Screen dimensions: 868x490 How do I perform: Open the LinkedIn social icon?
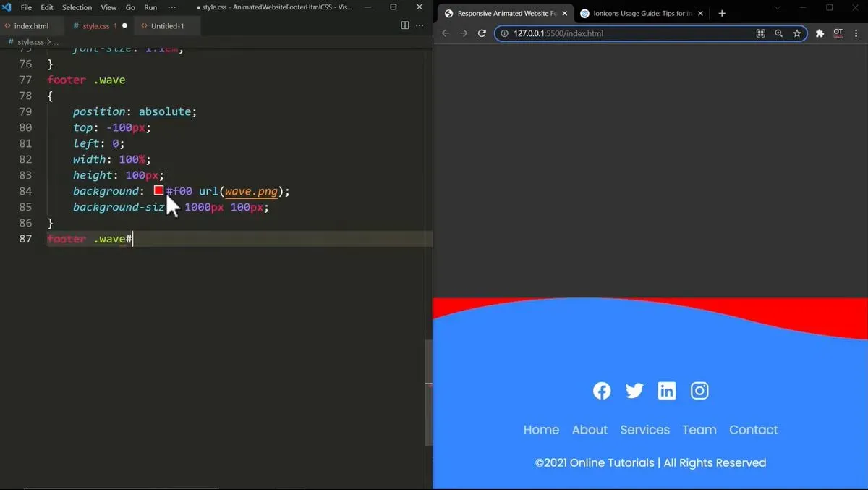pyautogui.click(x=667, y=391)
